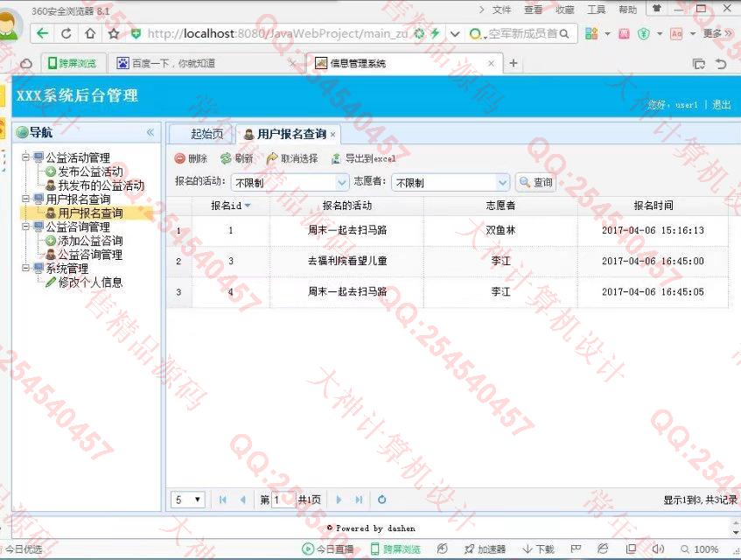Click timestamp 2017-04-06 16:45:05 cell
Viewport: 741px width, 560px height.
(653, 292)
